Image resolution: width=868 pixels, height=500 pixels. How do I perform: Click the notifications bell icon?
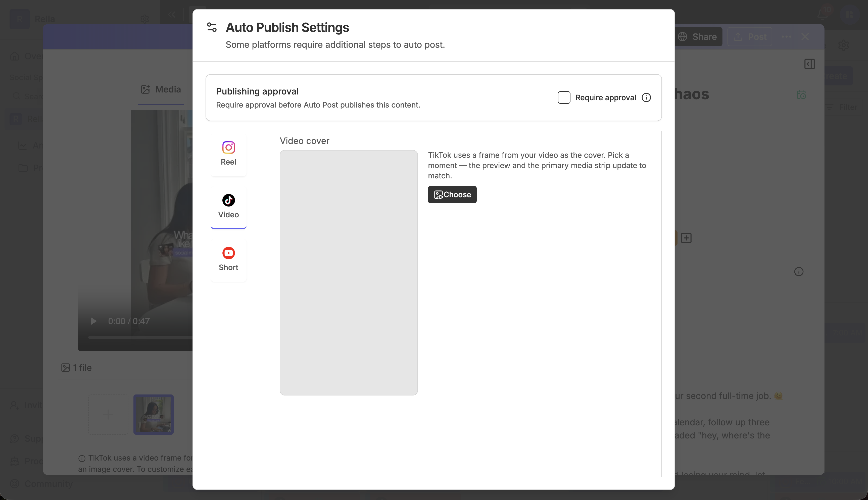click(x=823, y=14)
